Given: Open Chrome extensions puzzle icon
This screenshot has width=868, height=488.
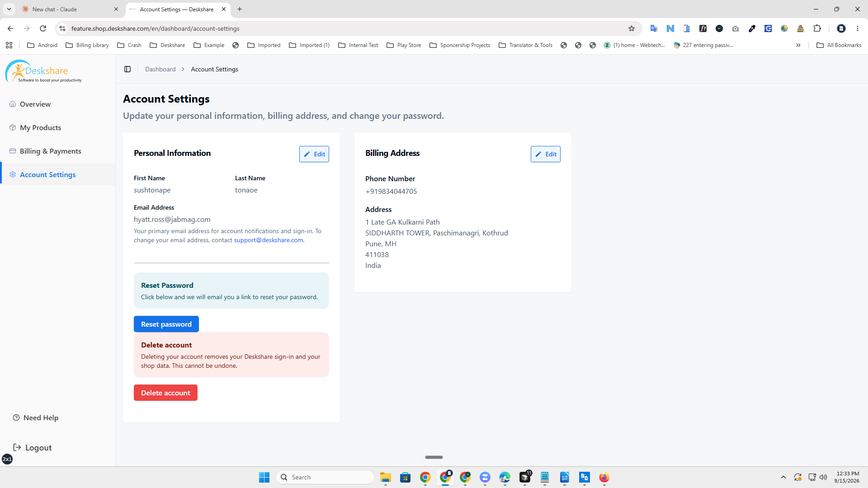Looking at the screenshot, I should coord(817,28).
